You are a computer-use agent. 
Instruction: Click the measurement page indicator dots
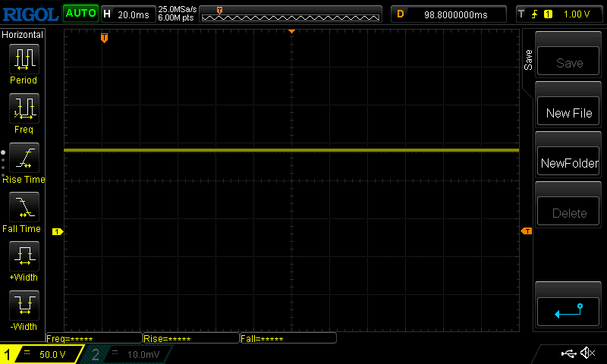(x=3, y=164)
